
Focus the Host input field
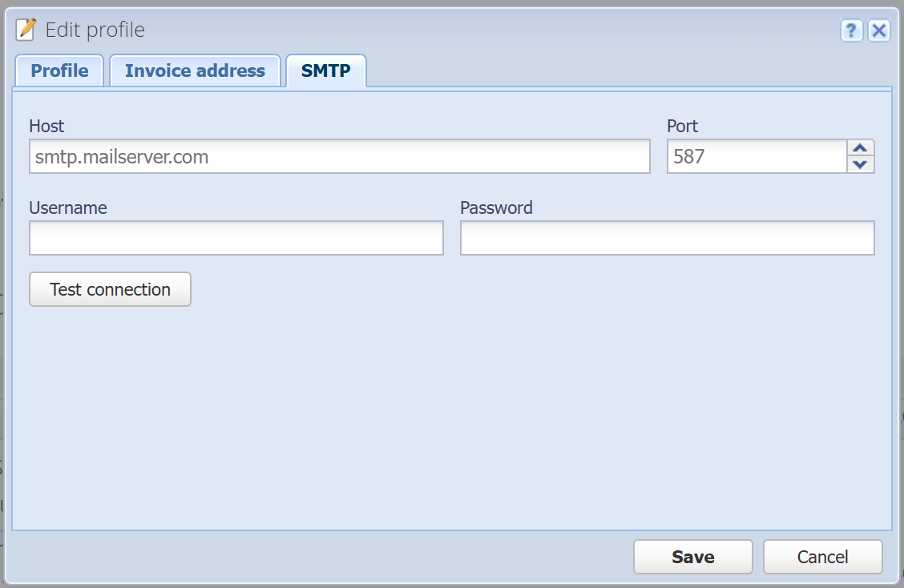point(340,156)
